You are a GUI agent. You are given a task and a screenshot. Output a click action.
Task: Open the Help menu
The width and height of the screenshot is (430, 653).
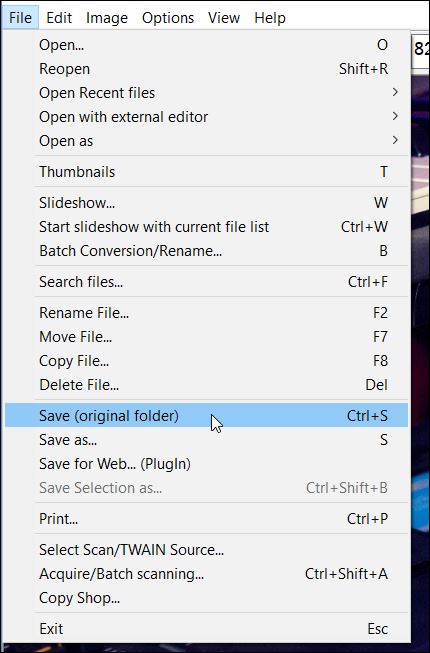(270, 18)
